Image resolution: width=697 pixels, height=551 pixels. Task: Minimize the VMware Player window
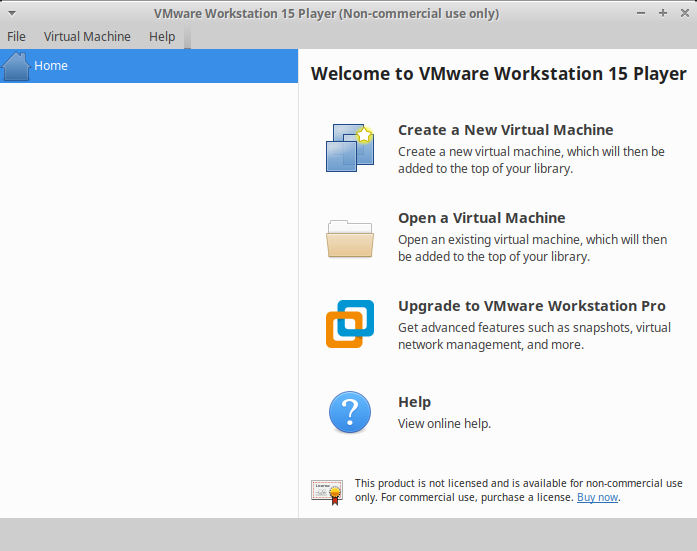pyautogui.click(x=641, y=13)
